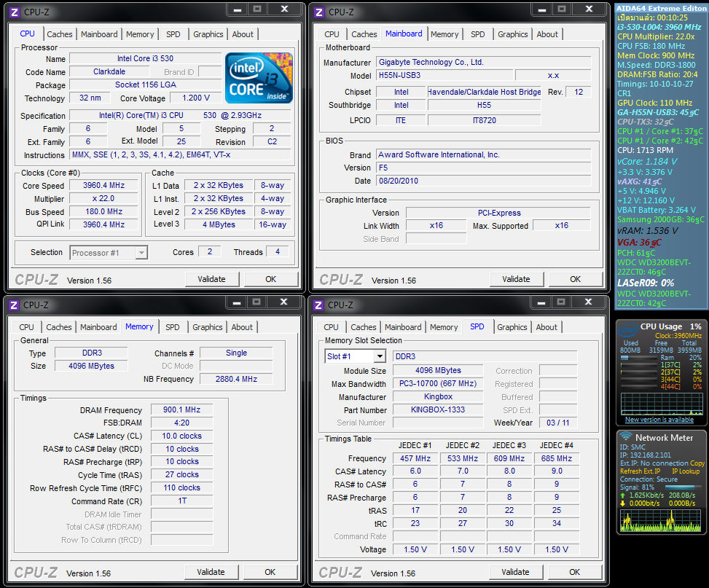709x588 pixels.
Task: Click OK in the Memory window
Action: tap(270, 572)
